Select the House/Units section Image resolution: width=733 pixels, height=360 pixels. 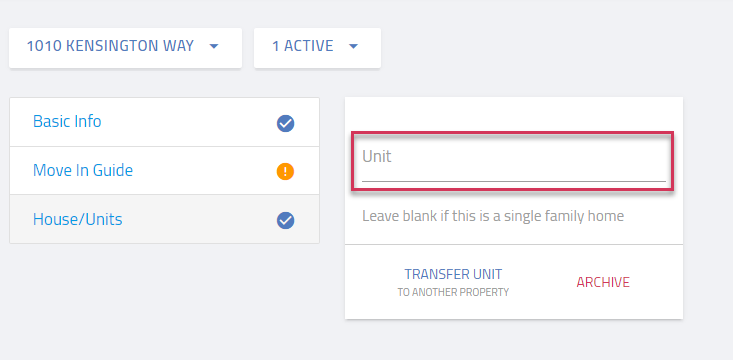coord(165,219)
